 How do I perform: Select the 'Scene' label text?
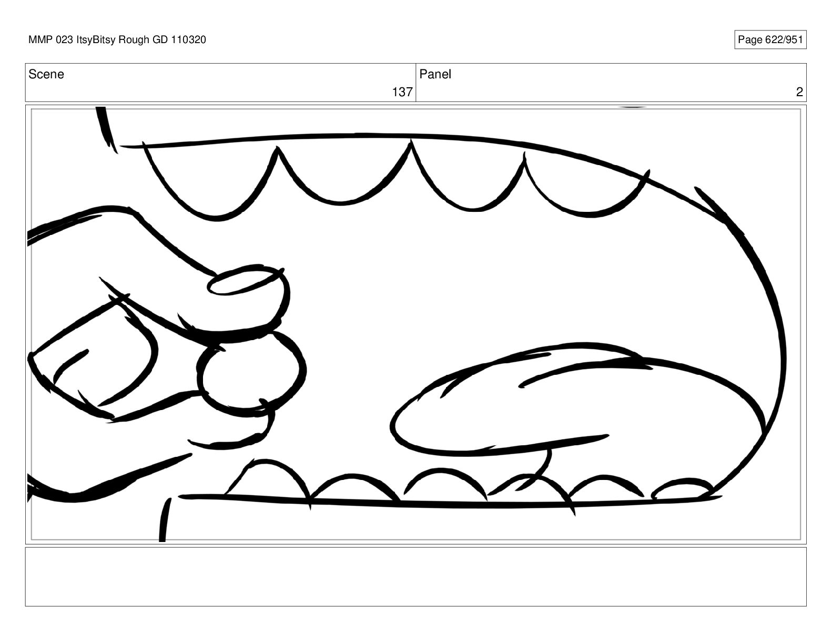(x=46, y=74)
